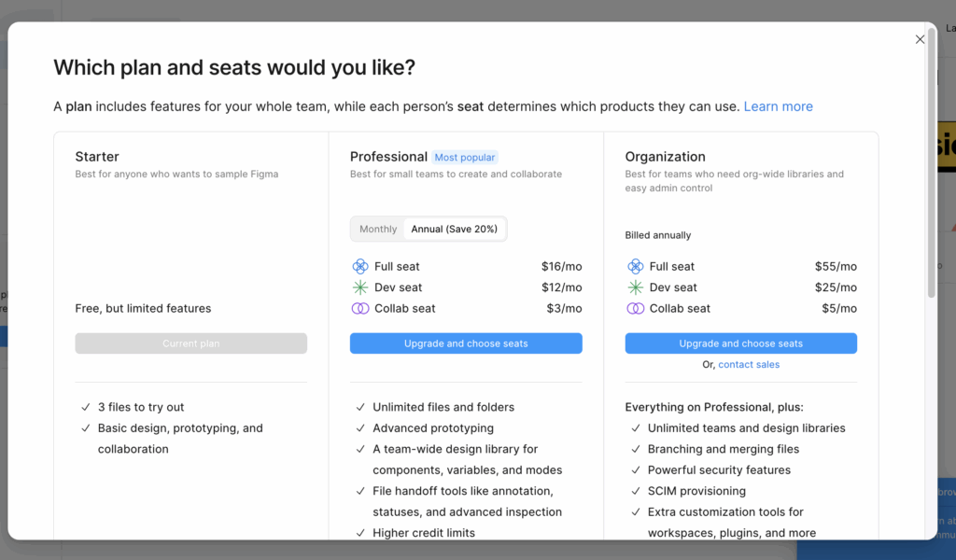Click the checkmark beside SCIM provisioning

[636, 491]
